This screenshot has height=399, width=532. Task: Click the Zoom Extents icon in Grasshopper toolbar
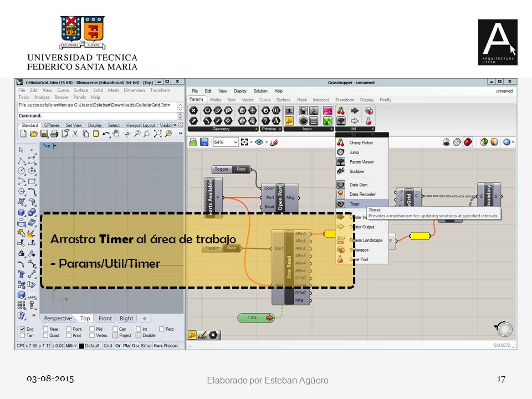(244, 142)
